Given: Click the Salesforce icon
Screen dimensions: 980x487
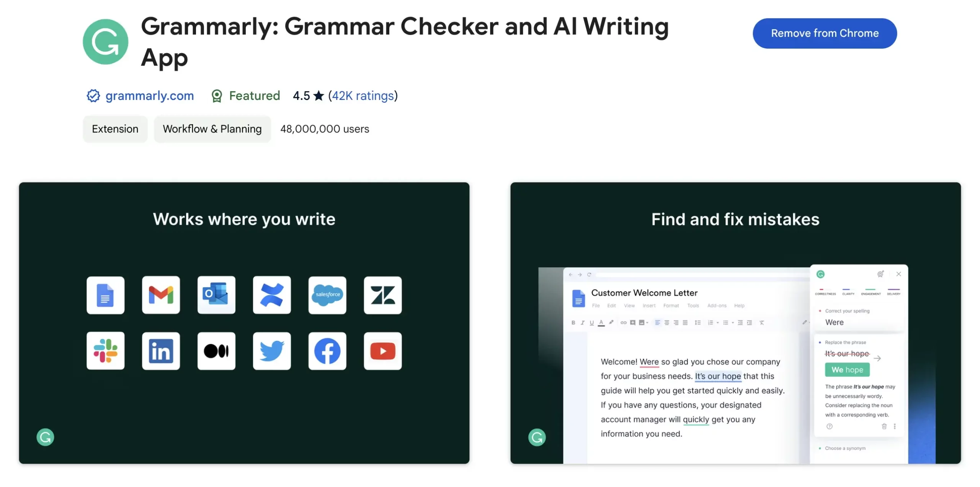Looking at the screenshot, I should point(327,295).
